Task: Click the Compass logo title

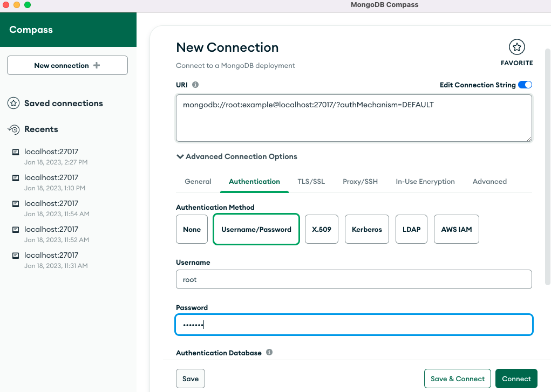Action: point(31,30)
